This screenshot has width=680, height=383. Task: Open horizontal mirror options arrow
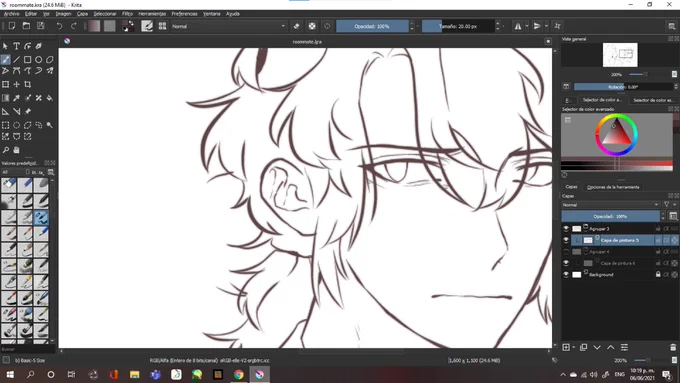[527, 26]
